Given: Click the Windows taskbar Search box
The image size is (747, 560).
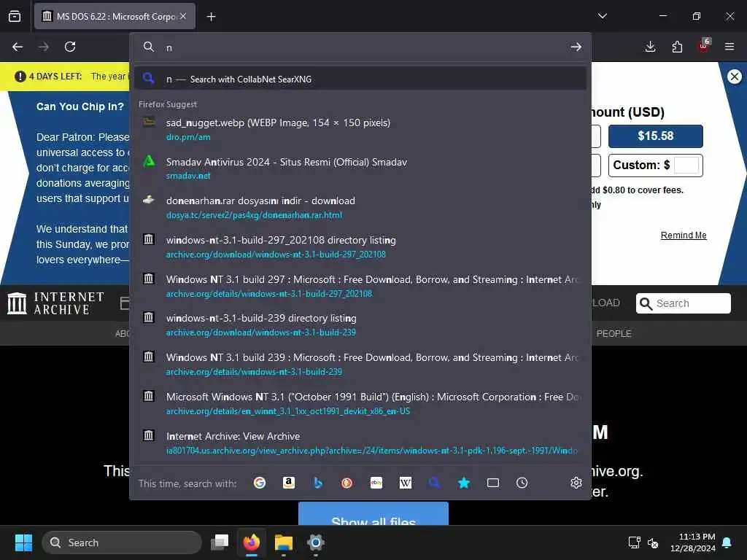Looking at the screenshot, I should [x=122, y=542].
